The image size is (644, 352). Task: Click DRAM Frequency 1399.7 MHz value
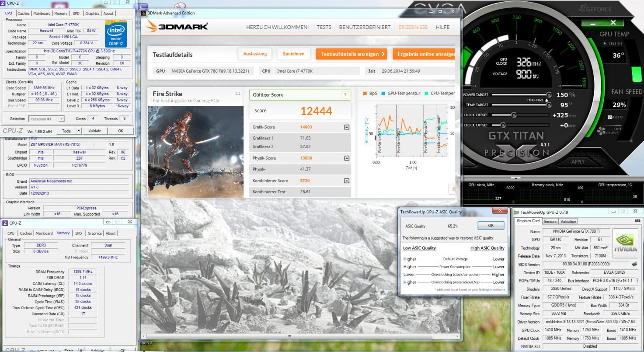pos(83,272)
